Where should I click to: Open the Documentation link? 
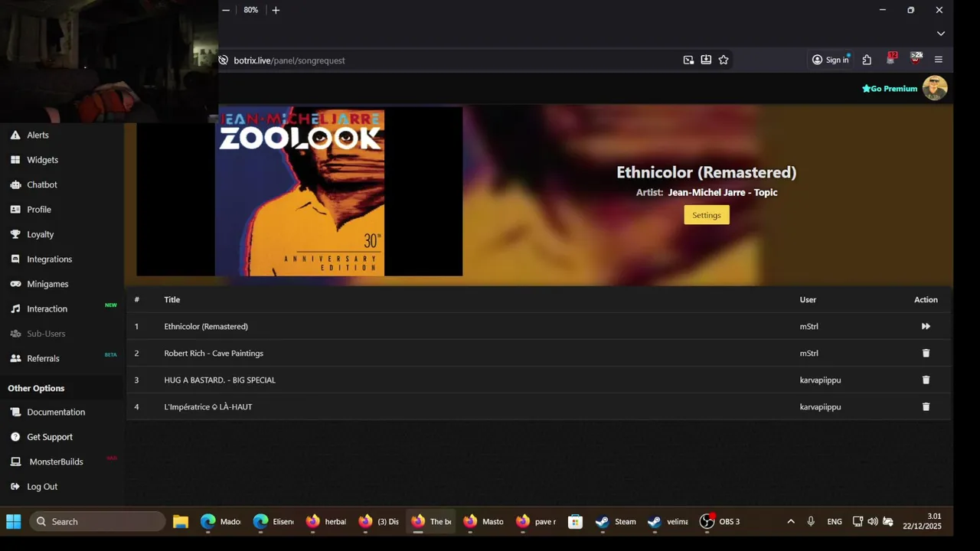56,412
